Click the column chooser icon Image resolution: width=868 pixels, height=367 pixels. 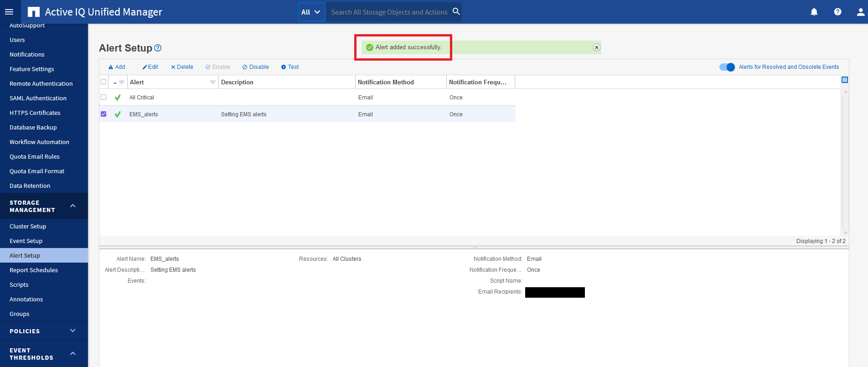coord(844,80)
